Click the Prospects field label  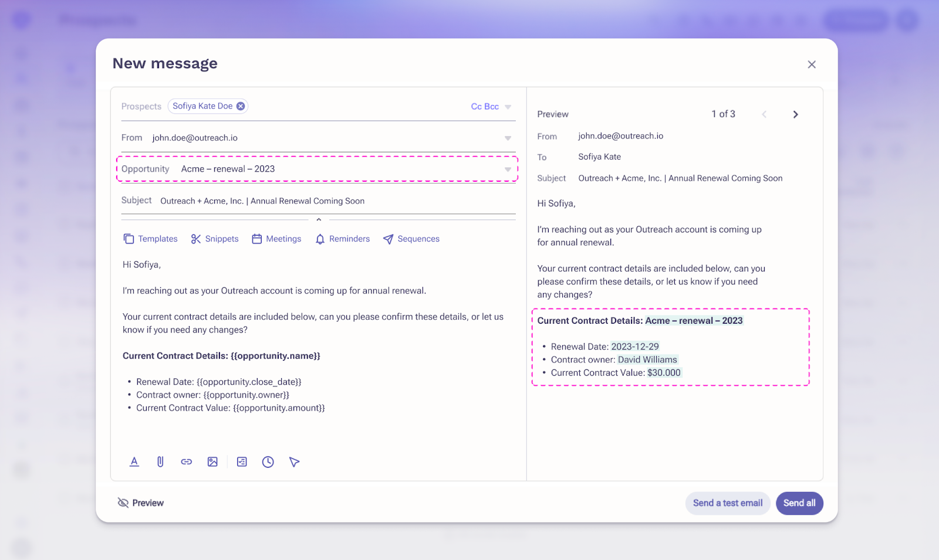(141, 107)
